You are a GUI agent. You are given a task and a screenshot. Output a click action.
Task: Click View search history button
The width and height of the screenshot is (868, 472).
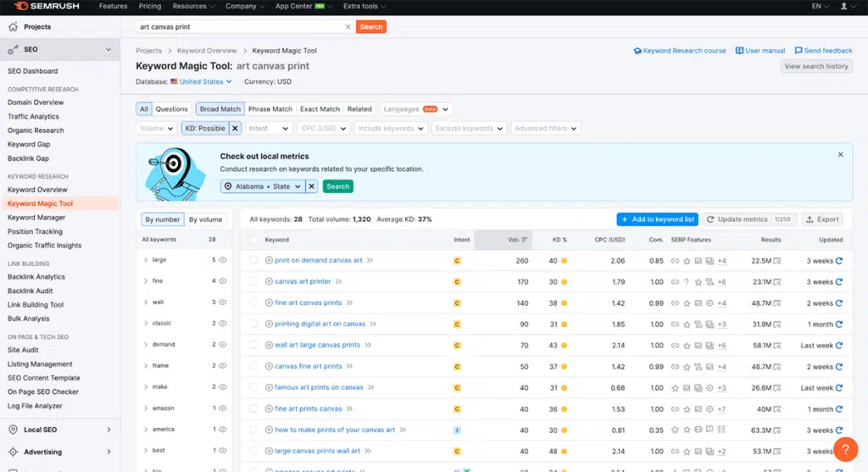click(816, 66)
